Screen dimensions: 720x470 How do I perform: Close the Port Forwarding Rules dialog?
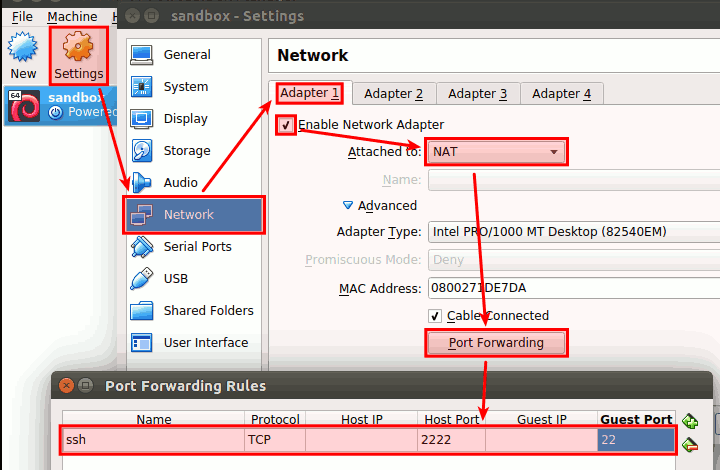pyautogui.click(x=67, y=386)
